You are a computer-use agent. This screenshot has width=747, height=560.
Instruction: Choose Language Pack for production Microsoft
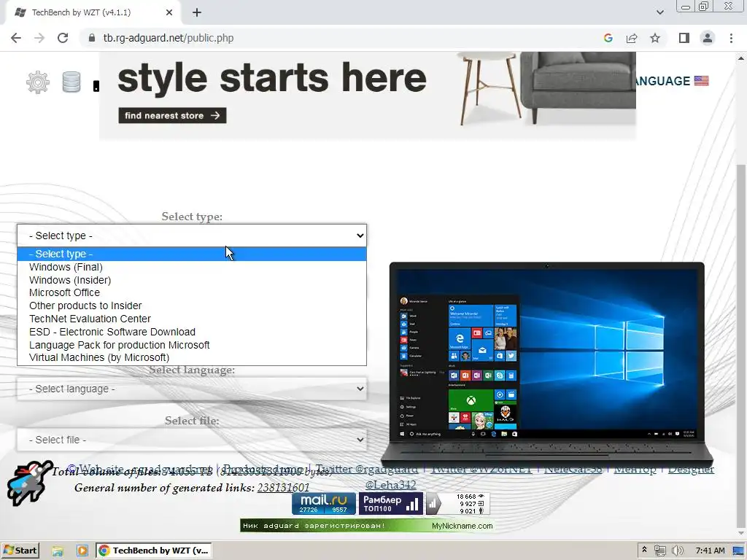[x=192, y=345]
